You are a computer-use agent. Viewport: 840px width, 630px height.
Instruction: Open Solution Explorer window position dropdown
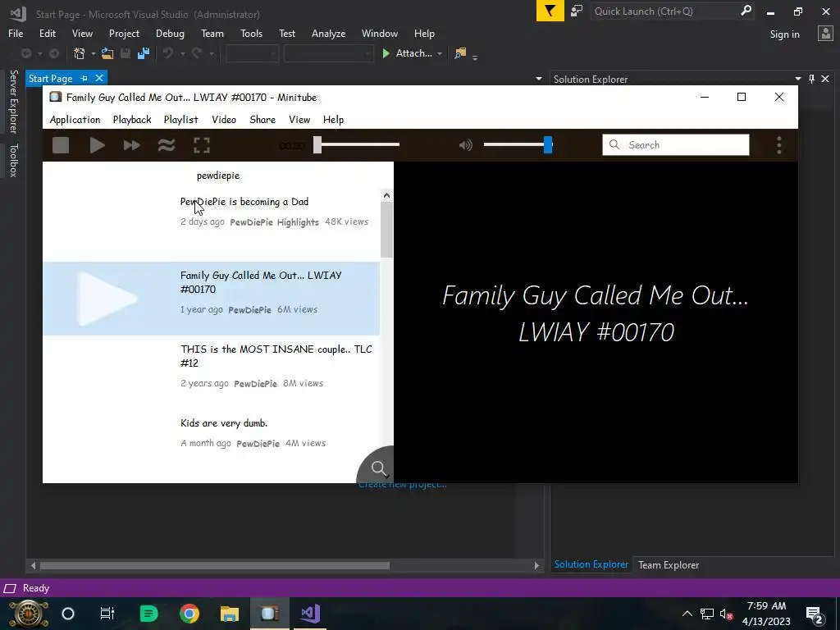pyautogui.click(x=797, y=79)
